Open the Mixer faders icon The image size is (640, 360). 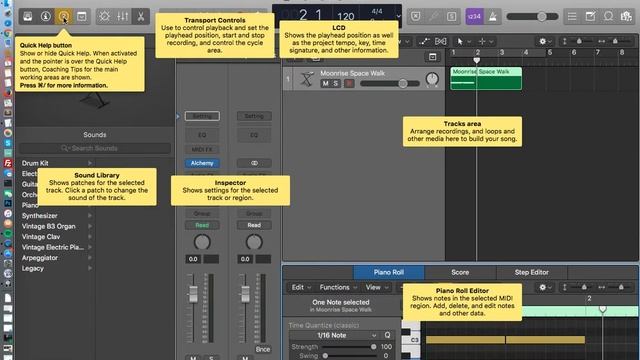[122, 16]
